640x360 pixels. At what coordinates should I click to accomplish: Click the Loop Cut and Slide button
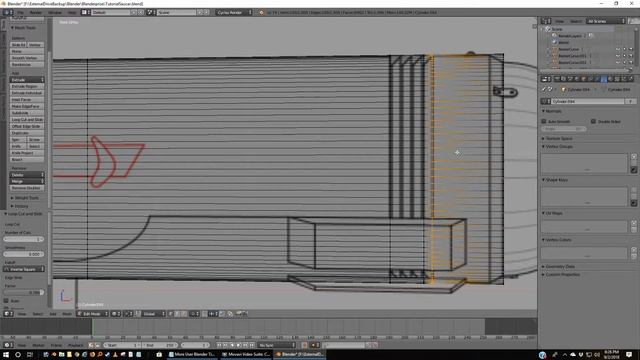tap(27, 120)
